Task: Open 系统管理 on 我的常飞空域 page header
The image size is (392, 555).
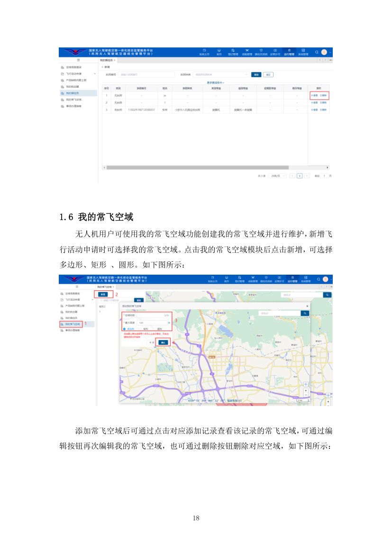Action: point(306,279)
